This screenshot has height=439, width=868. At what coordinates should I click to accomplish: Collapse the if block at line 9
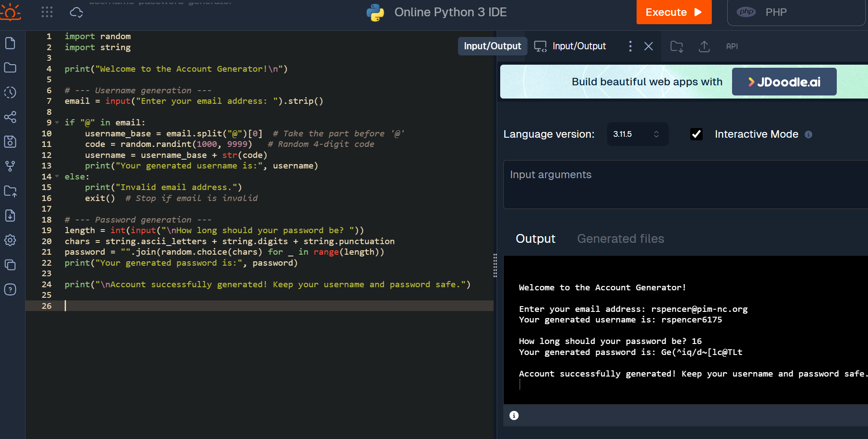(57, 123)
